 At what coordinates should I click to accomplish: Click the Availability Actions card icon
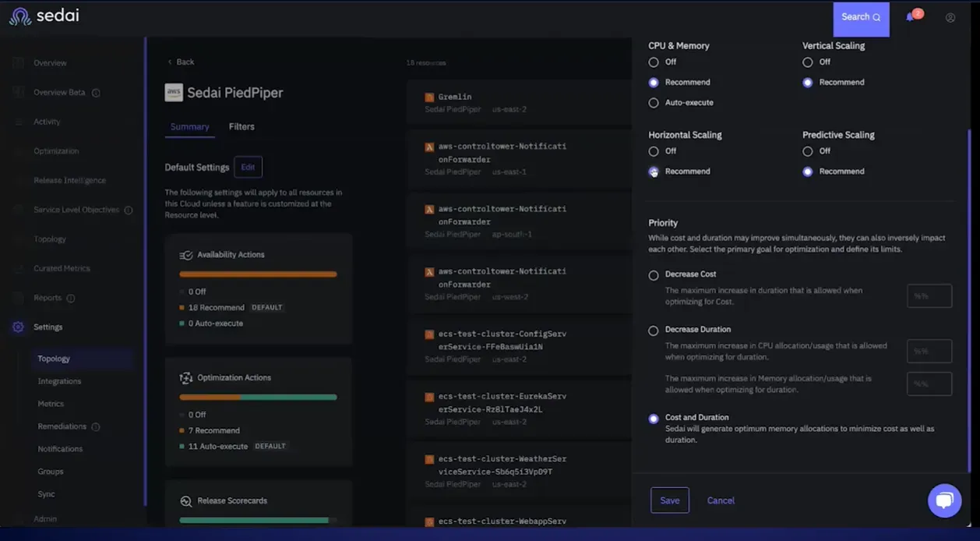(x=186, y=255)
